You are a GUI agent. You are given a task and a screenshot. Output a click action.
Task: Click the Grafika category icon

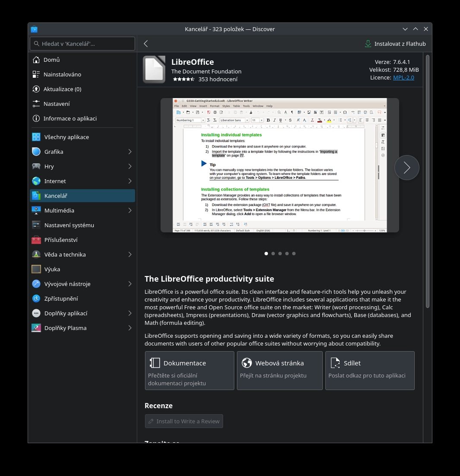[36, 152]
